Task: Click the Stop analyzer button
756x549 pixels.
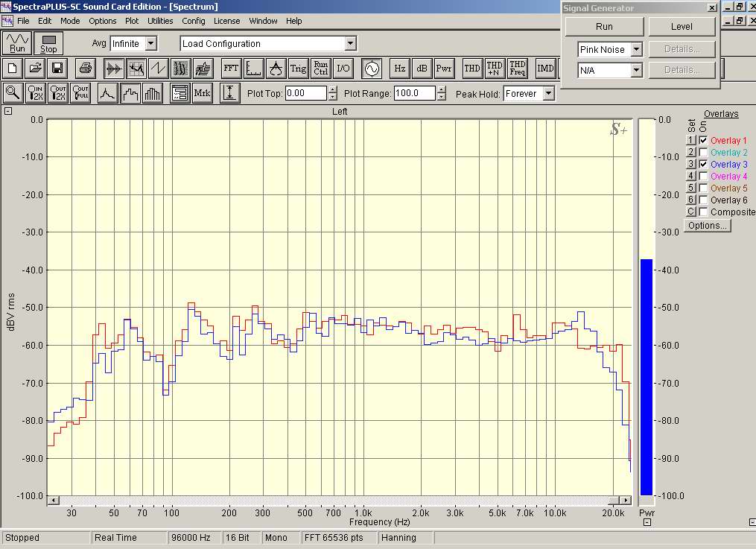Action: coord(48,43)
